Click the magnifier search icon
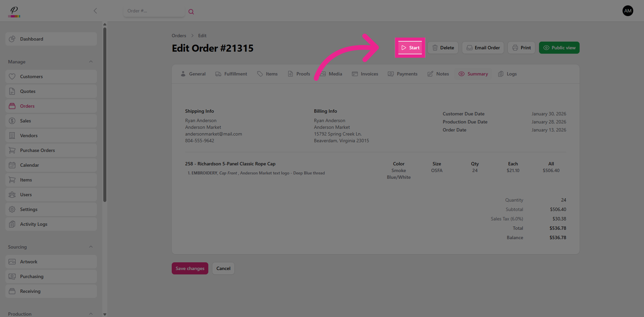 click(191, 12)
